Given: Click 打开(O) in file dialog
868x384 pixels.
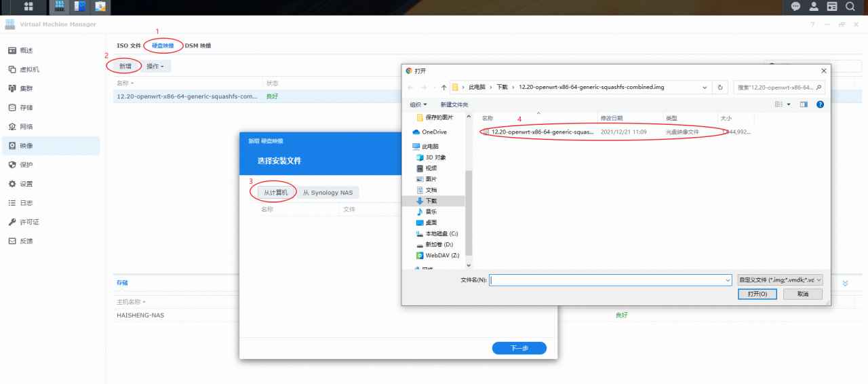Looking at the screenshot, I should click(757, 294).
